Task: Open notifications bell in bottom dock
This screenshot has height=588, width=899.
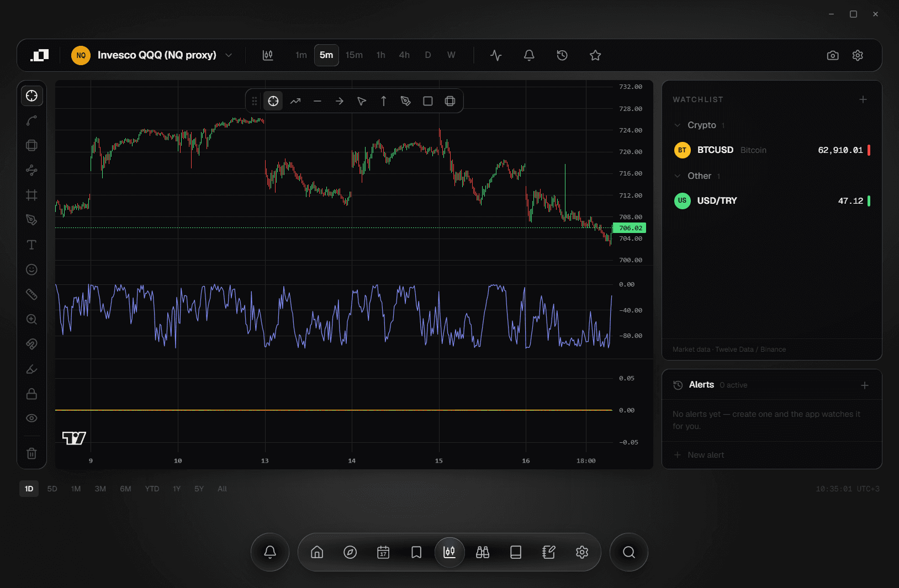Action: 270,552
